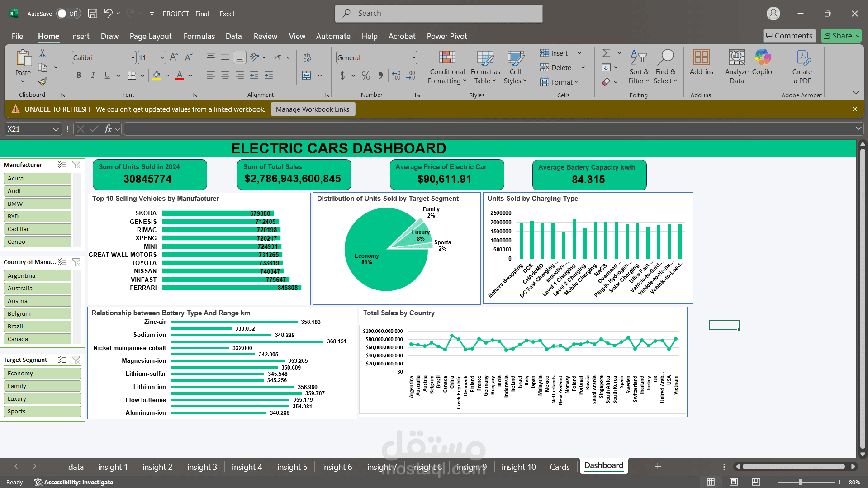Click the Cut scissors icon
Screen dimensions: 868x488
point(43,54)
